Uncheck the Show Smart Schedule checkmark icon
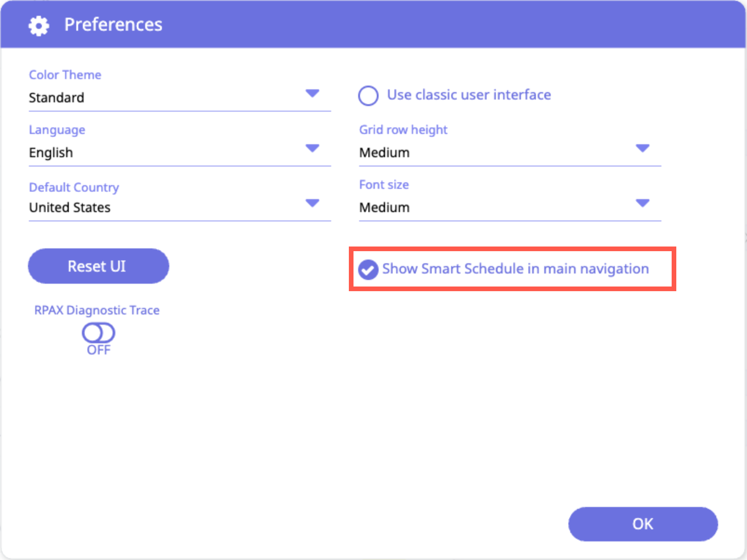The image size is (747, 560). click(x=368, y=270)
